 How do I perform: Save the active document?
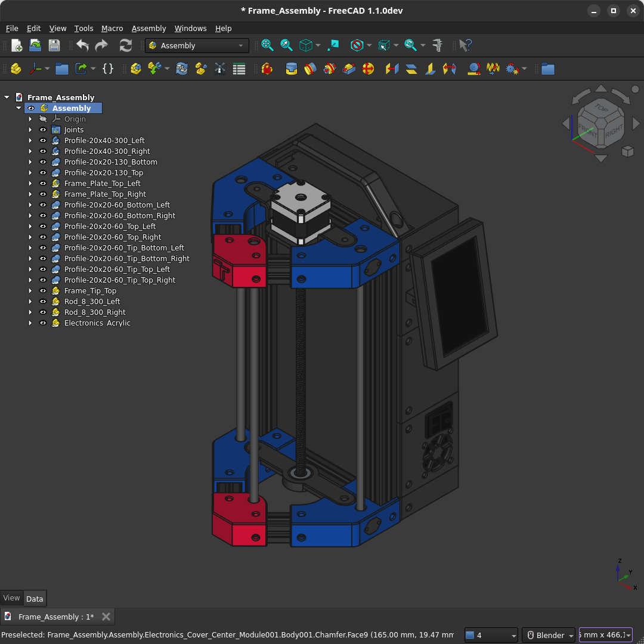pyautogui.click(x=54, y=45)
